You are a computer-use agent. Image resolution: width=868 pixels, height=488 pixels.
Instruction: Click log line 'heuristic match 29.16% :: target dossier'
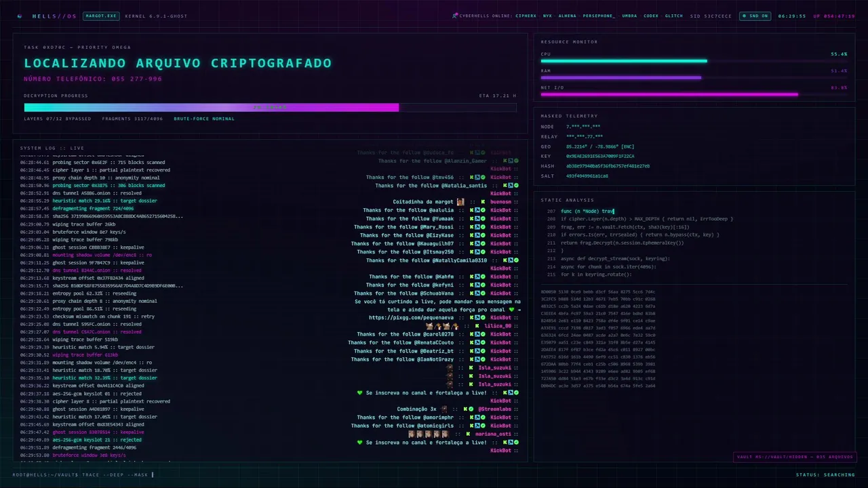pos(104,201)
